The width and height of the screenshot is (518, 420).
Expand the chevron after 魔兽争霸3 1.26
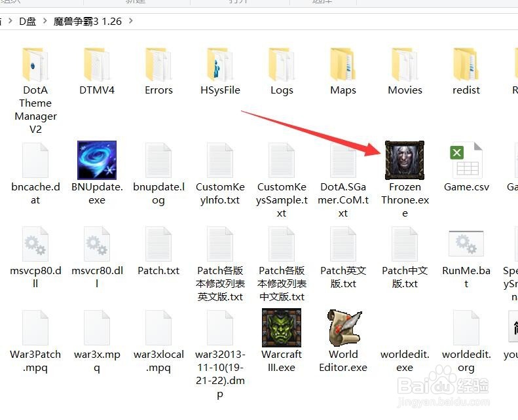click(x=131, y=21)
